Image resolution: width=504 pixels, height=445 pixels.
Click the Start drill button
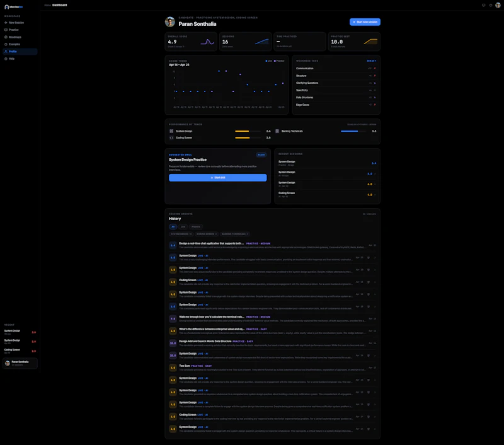pos(217,178)
